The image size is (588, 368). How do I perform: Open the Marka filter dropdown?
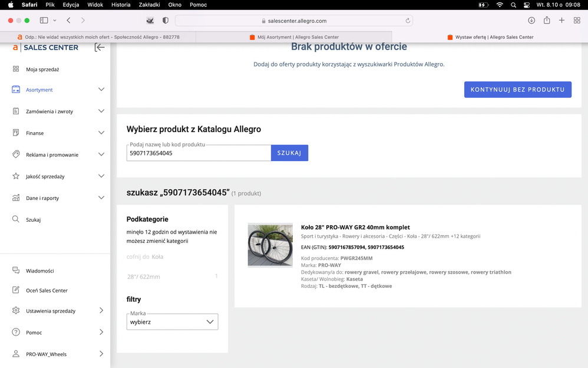(172, 322)
